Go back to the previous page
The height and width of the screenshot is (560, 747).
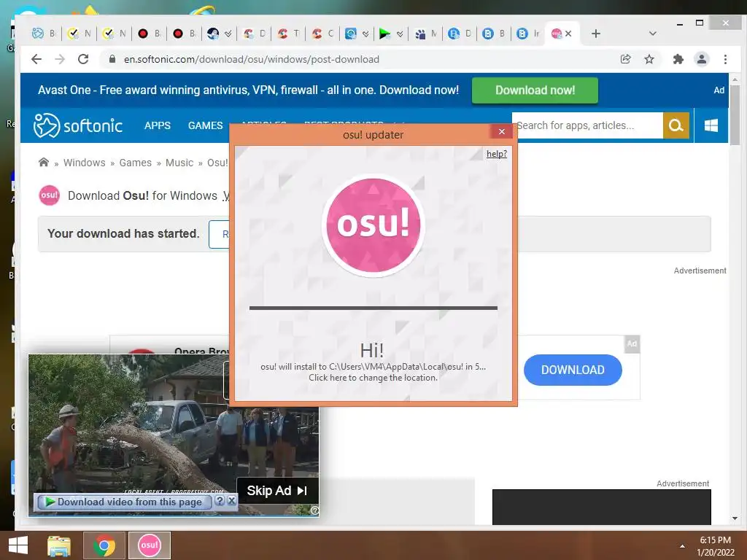coord(36,59)
